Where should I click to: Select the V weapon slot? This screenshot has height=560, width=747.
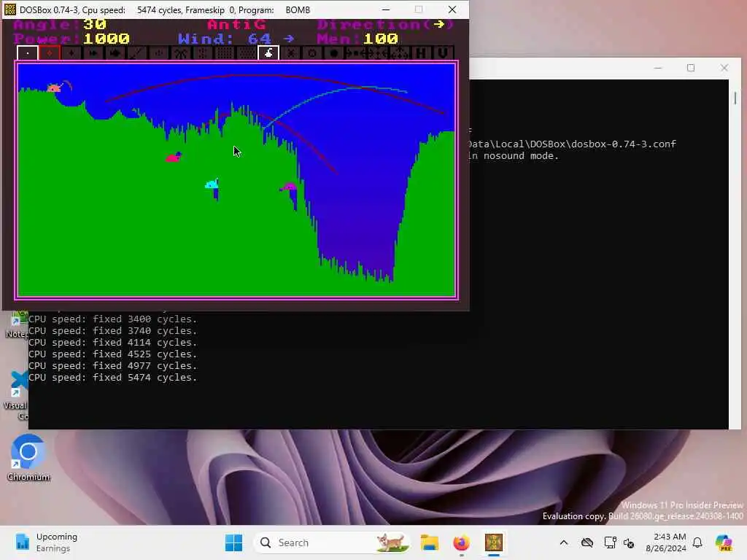[x=443, y=52]
